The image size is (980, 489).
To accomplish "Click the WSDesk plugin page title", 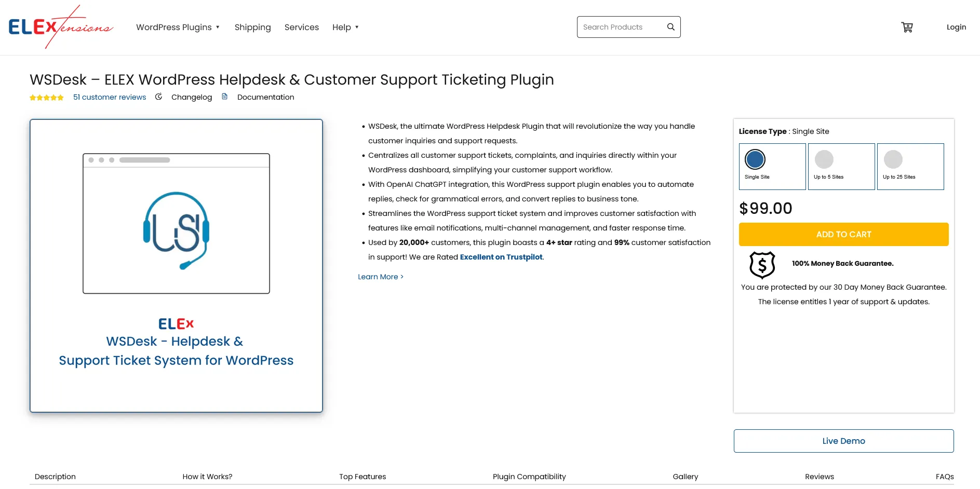I will point(292,79).
